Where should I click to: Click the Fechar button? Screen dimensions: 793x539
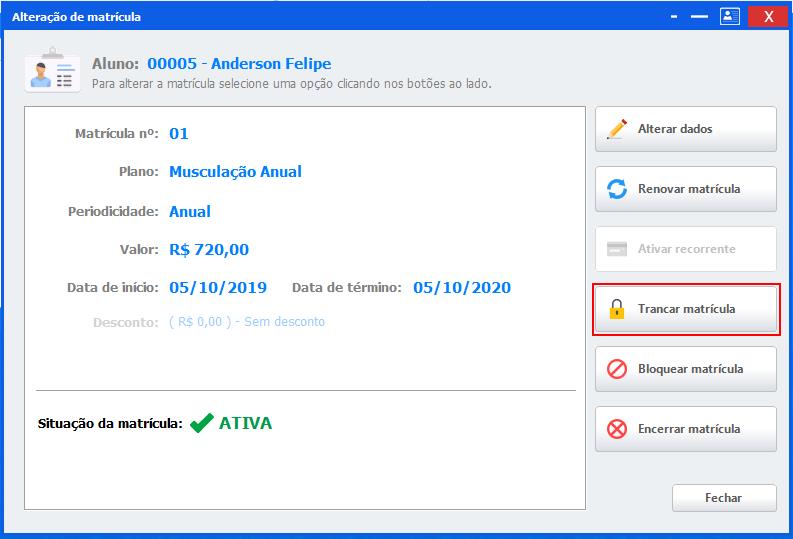(x=724, y=498)
